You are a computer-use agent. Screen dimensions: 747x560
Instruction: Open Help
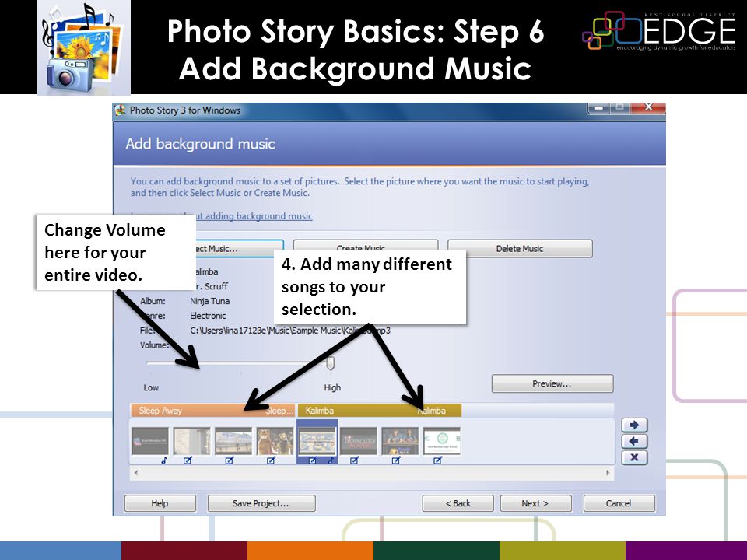pos(160,503)
